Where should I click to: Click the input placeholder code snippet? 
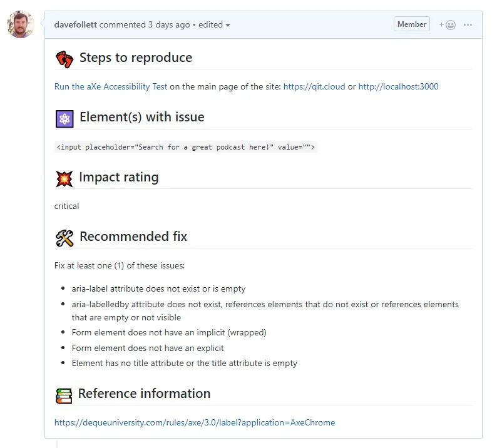click(186, 147)
